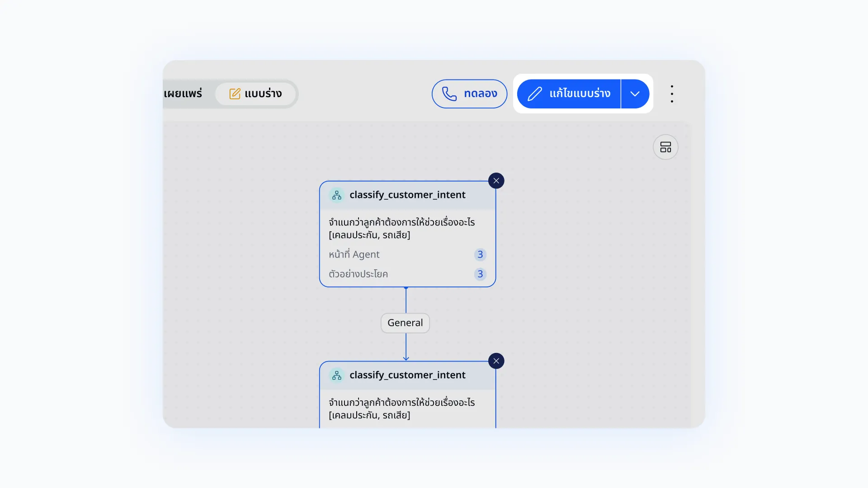Click the phone icon in ทดลอง button
The width and height of the screenshot is (868, 488).
click(449, 94)
